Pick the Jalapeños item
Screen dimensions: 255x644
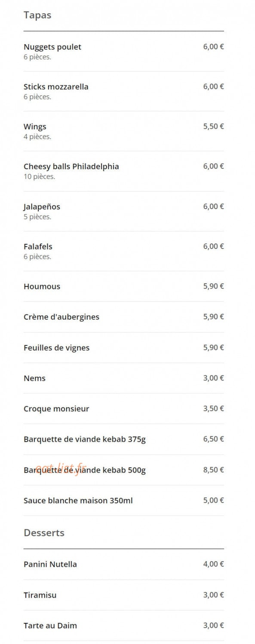(x=124, y=211)
